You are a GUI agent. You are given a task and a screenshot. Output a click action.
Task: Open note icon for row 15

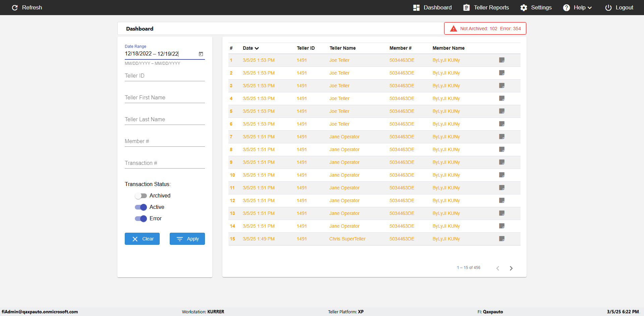pyautogui.click(x=502, y=239)
